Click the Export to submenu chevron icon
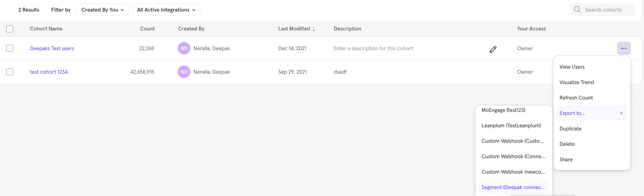The width and height of the screenshot is (644, 196). 621,113
